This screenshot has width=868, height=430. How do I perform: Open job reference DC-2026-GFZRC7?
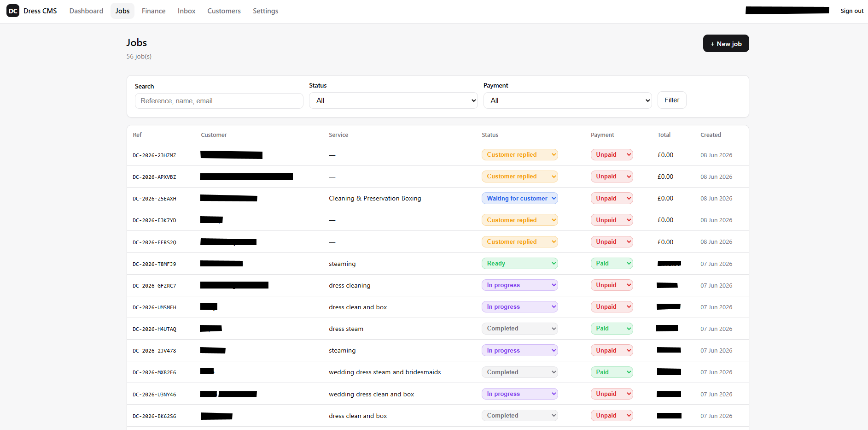click(154, 286)
